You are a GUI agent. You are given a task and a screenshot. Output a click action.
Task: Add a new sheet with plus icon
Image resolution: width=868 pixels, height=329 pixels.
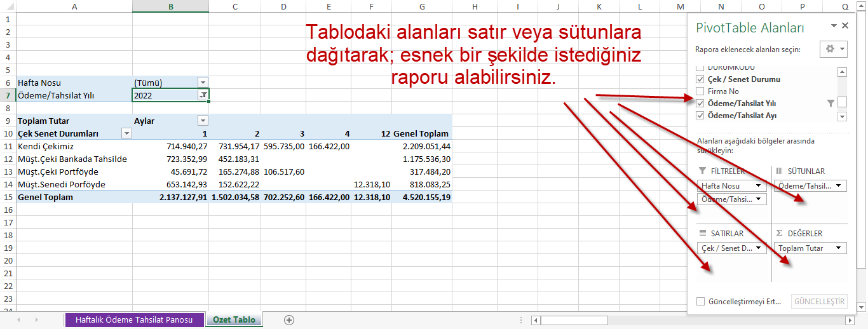coord(289,319)
